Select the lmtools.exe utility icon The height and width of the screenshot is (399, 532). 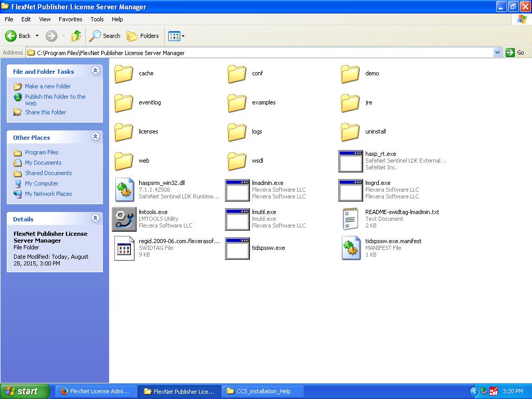coord(124,219)
